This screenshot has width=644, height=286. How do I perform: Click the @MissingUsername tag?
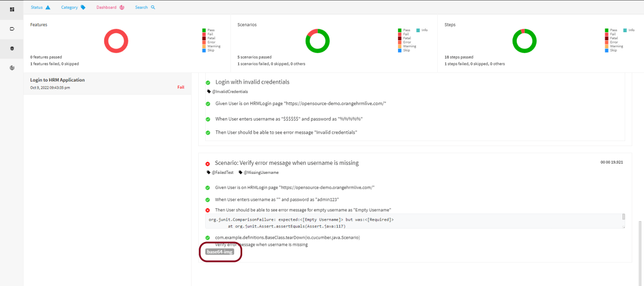[261, 173]
